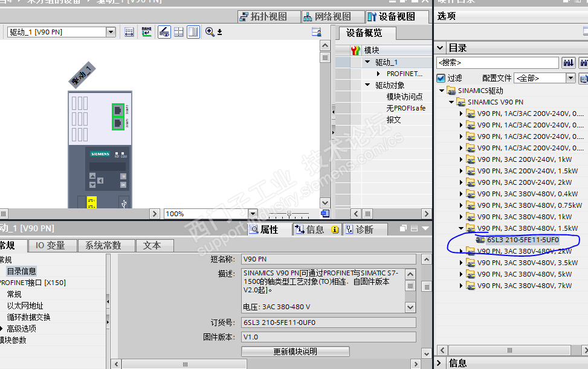Switch to the 文本 tab
Image resolution: width=588 pixels, height=369 pixels.
[155, 245]
